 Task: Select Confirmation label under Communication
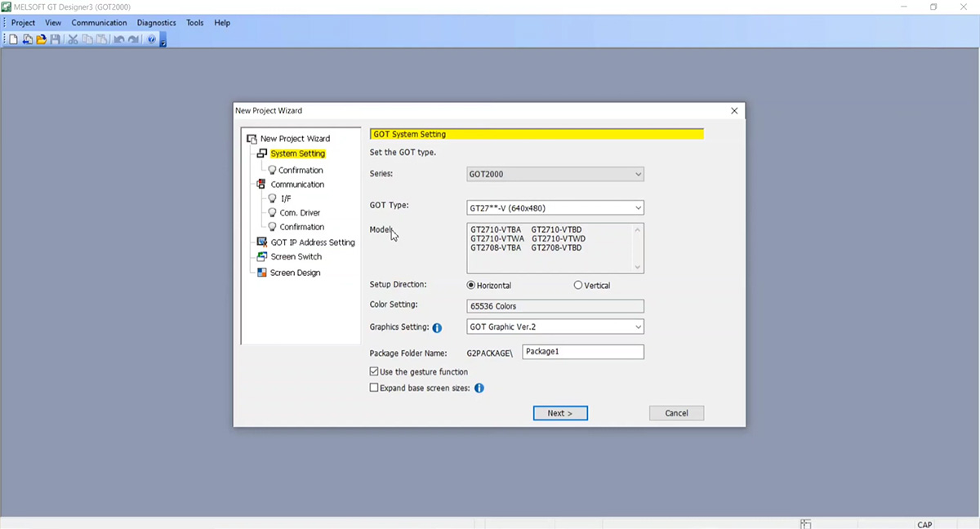[x=302, y=227]
